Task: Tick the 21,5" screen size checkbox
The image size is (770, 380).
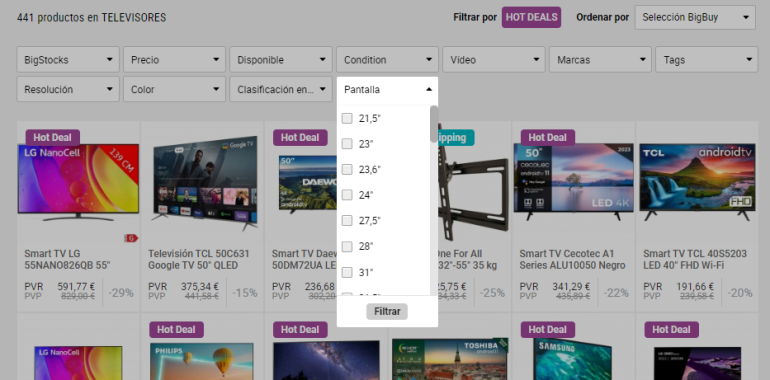Action: click(347, 118)
